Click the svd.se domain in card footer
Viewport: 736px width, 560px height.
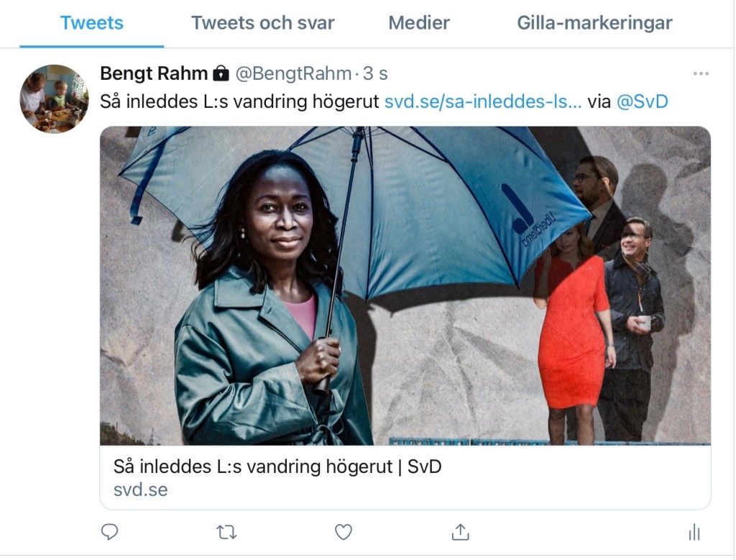[140, 490]
